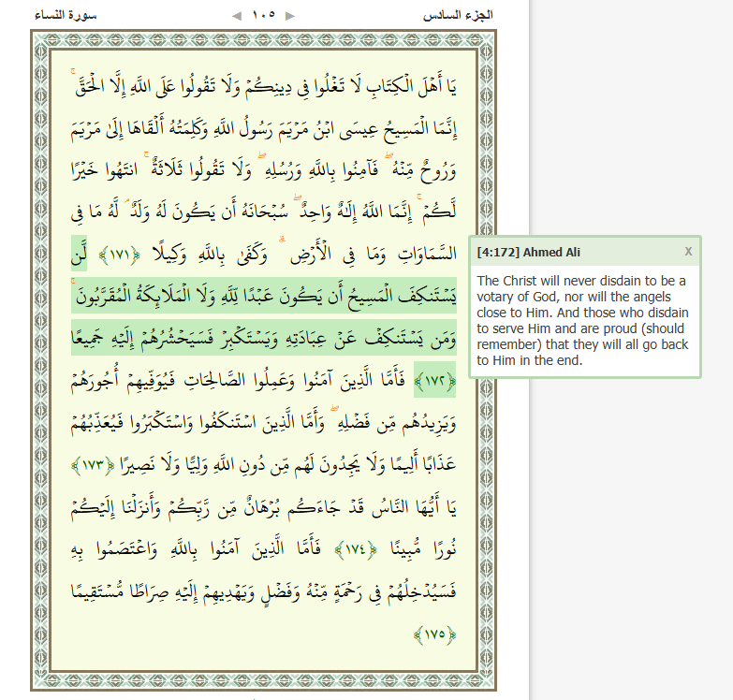Select the line beginning لكم إنما الله
The height and width of the screenshot is (700, 733).
(264, 212)
